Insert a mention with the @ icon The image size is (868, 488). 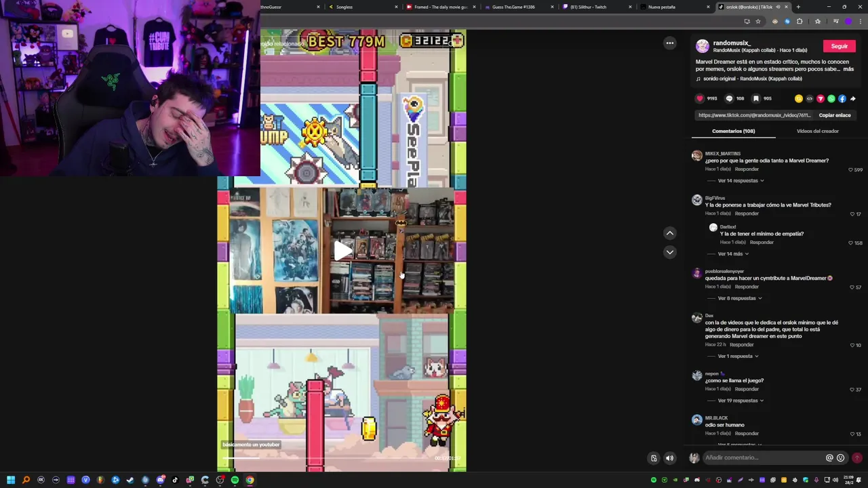[x=829, y=457]
